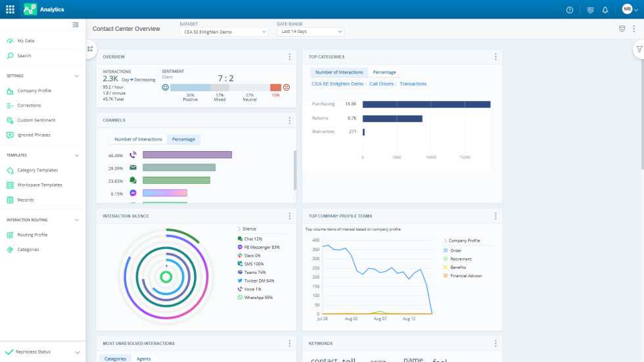Open the app launcher grid icon
Image resolution: width=644 pixels, height=362 pixels.
[10, 9]
